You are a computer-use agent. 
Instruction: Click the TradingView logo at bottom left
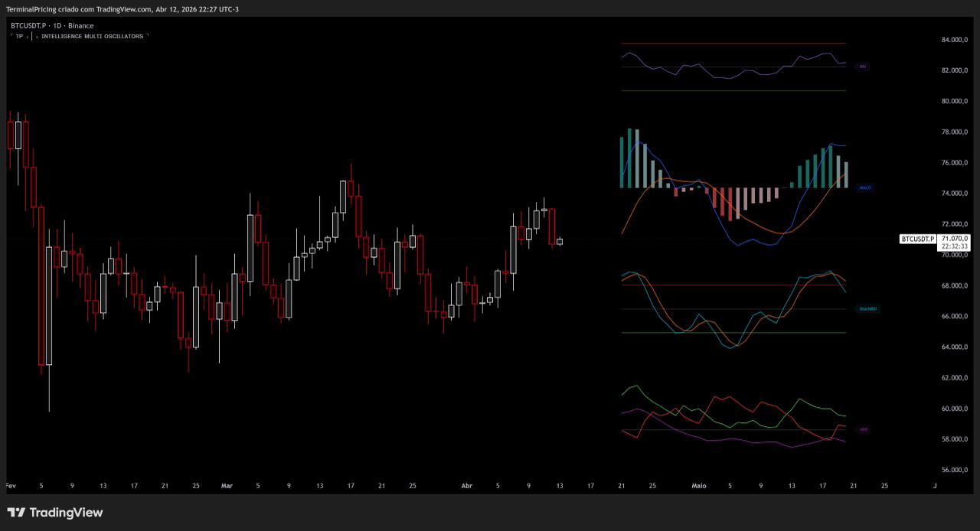coord(55,513)
